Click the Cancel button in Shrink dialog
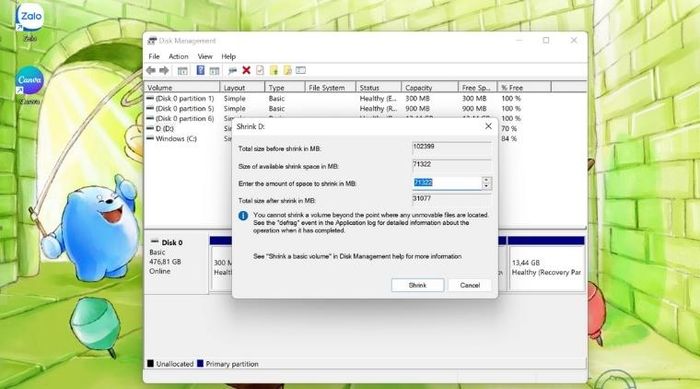This screenshot has height=389, width=700. [470, 285]
